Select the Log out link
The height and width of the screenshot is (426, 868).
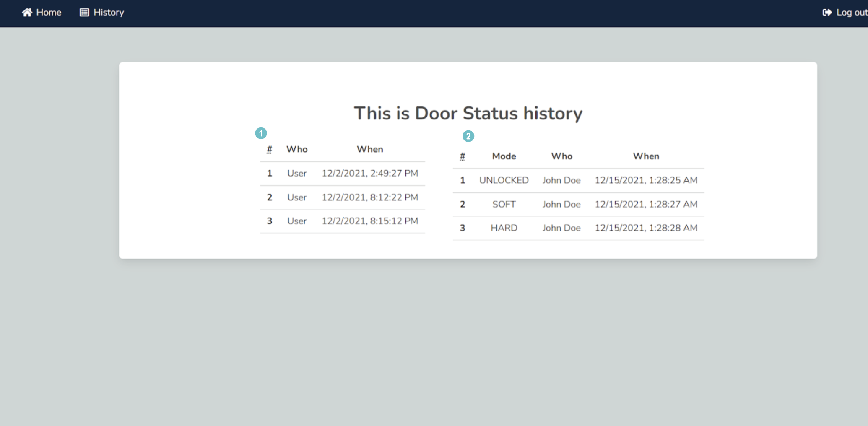[845, 13]
